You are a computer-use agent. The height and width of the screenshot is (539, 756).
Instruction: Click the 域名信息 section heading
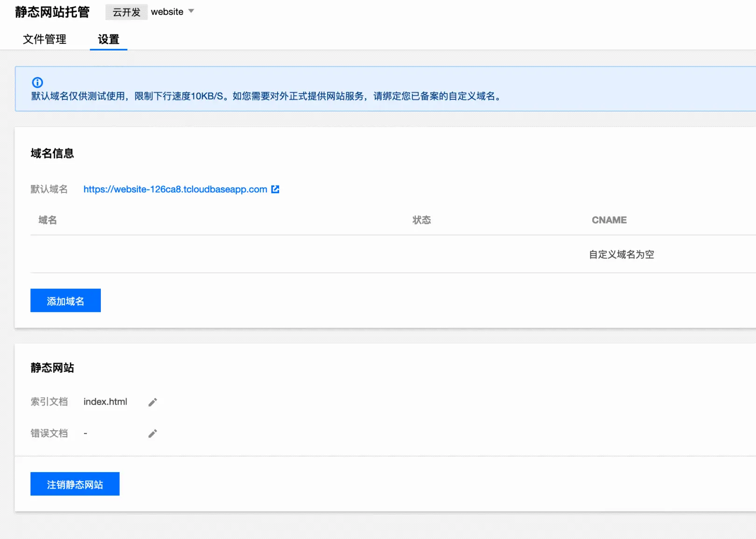point(52,154)
